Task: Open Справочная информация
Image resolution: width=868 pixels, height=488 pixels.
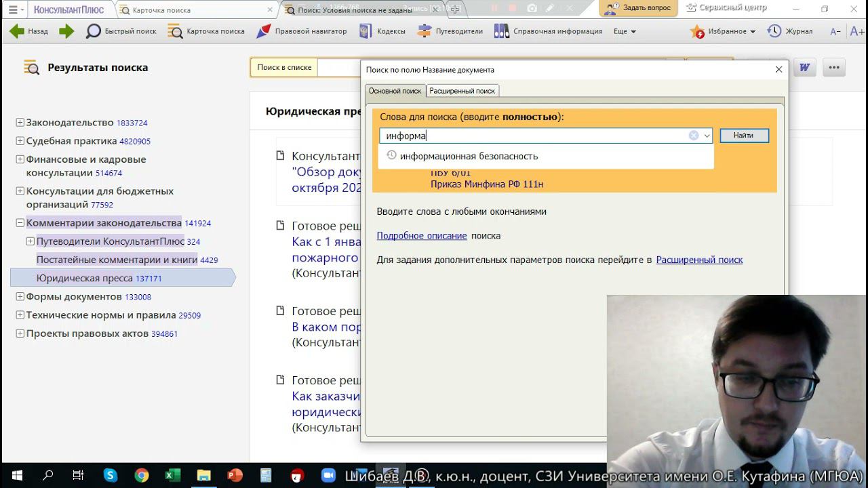Action: [548, 31]
